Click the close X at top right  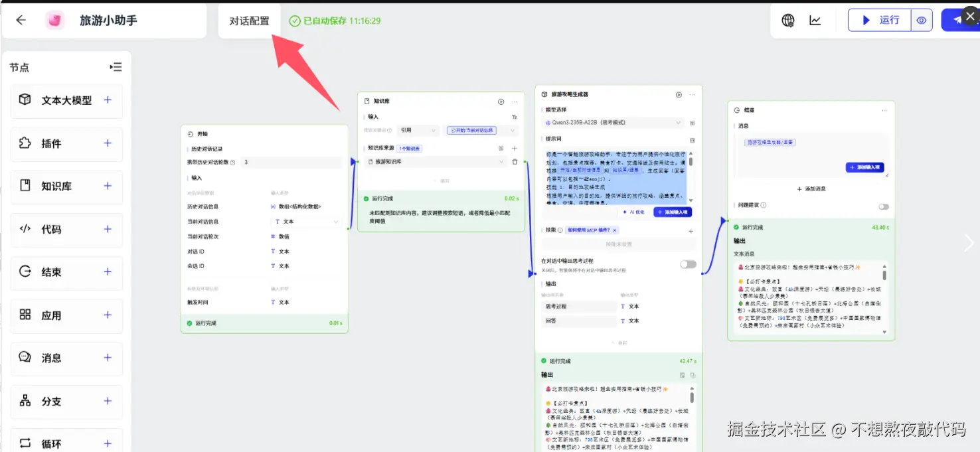[970, 17]
